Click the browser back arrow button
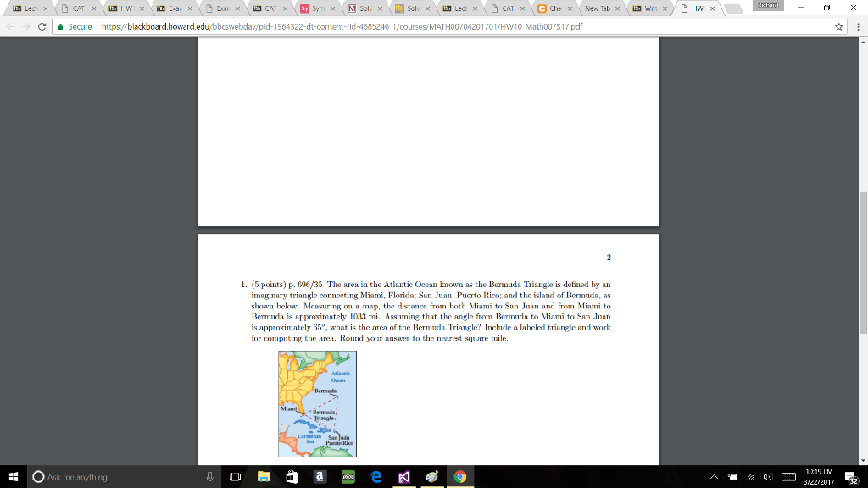 [8, 26]
